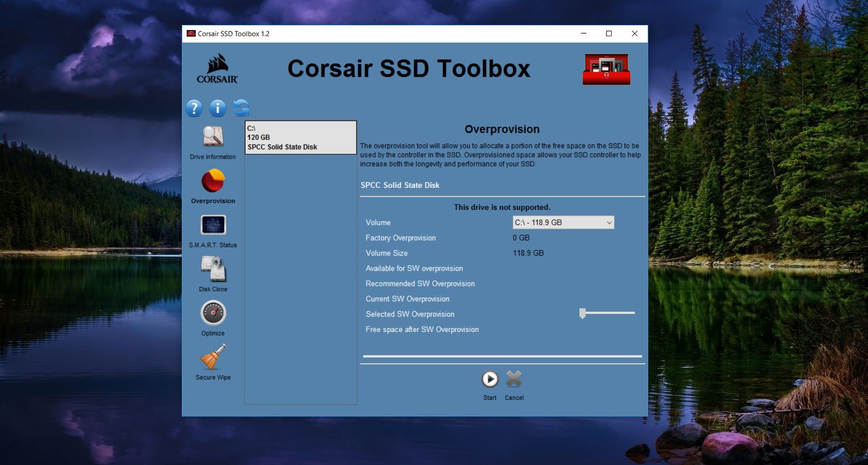
Task: Click the Corsair SSD Toolbox title bar icon
Action: [x=191, y=34]
